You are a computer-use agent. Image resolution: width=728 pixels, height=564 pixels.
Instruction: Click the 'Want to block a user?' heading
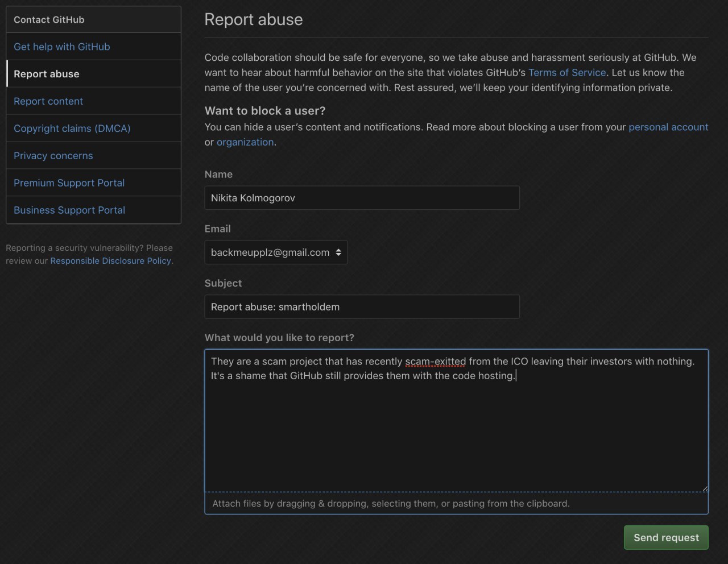click(x=265, y=111)
